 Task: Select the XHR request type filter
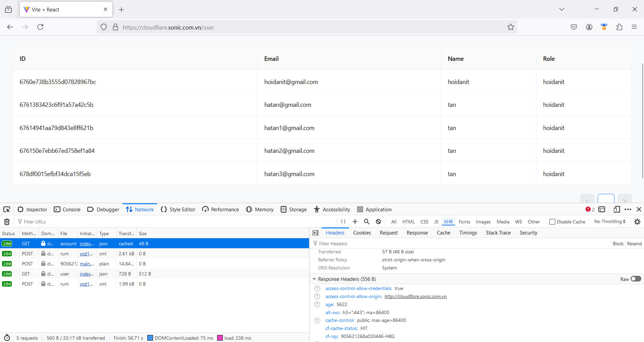pos(448,222)
